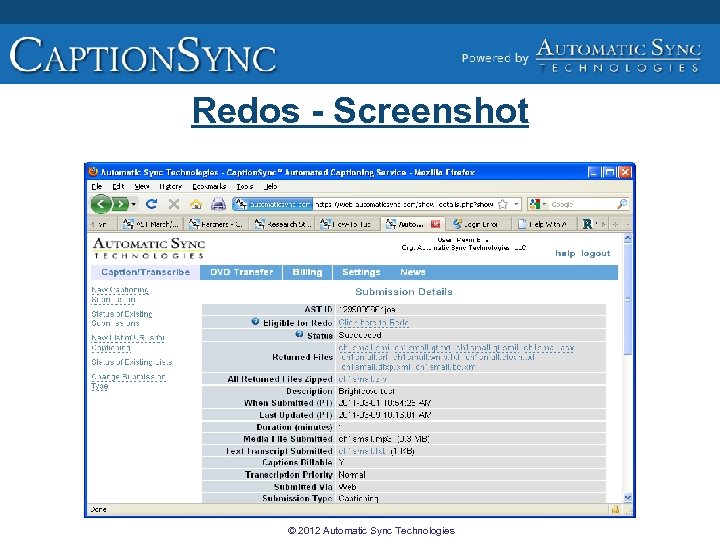Screen dimensions: 720x540
Task: Open the Google search engine selector
Action: click(538, 204)
